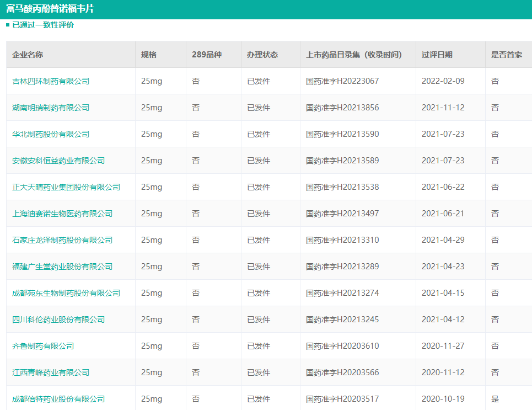Open 江西青峰药业有限公司 link
The image size is (532, 410).
click(51, 372)
